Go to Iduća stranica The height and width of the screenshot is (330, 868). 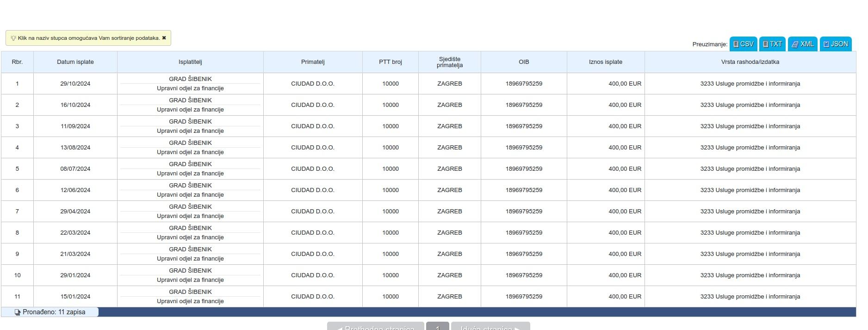pyautogui.click(x=490, y=327)
